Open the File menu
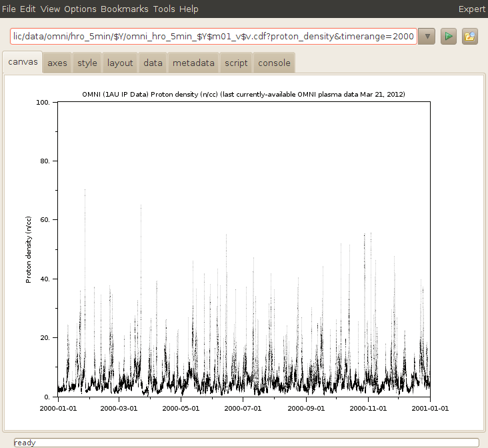This screenshot has width=488, height=448. [x=9, y=9]
